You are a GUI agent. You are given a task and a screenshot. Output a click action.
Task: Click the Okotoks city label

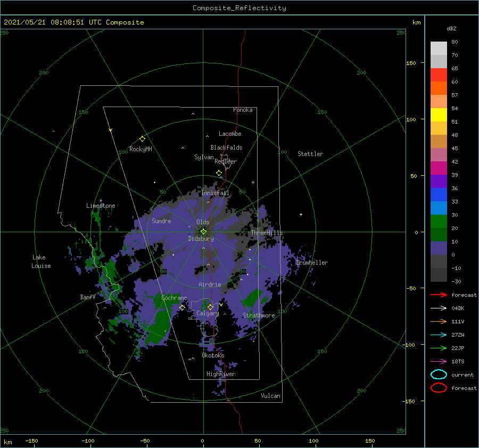[x=213, y=355]
